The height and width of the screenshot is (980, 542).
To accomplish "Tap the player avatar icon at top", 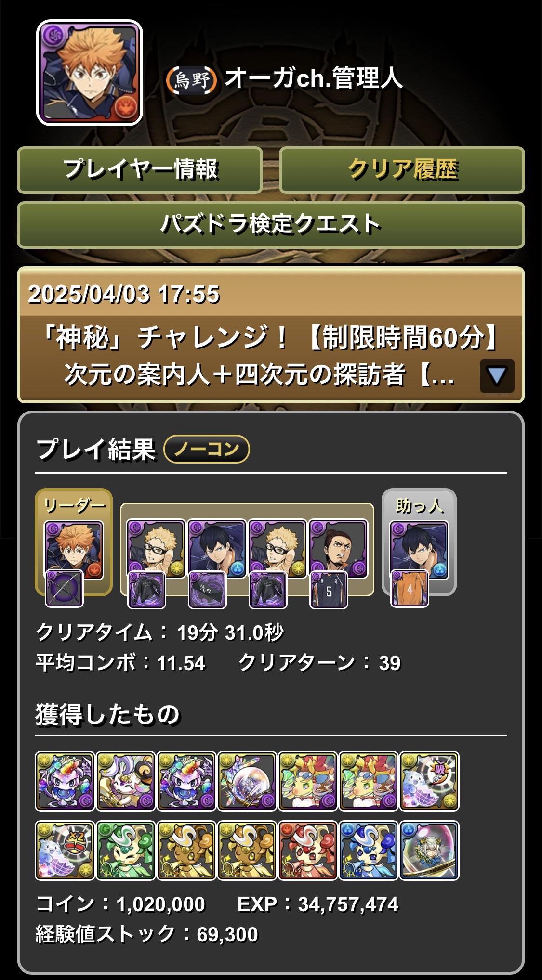I will click(90, 73).
